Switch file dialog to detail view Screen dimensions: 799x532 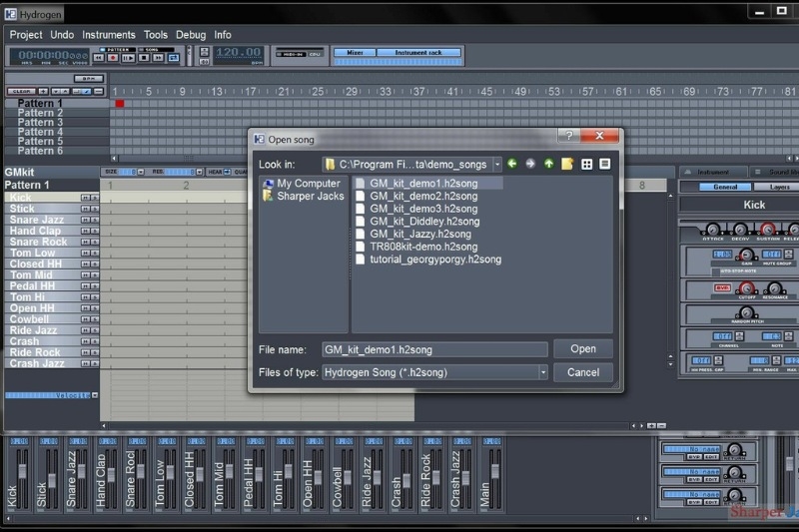605,164
